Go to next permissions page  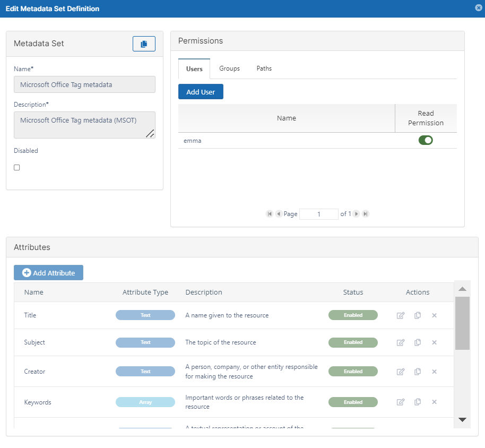[x=357, y=214]
